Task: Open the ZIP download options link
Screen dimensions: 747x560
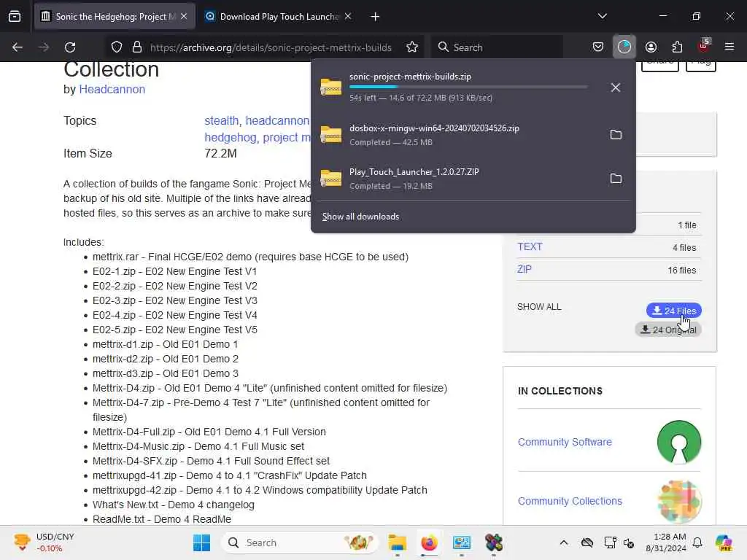Action: [x=524, y=270]
